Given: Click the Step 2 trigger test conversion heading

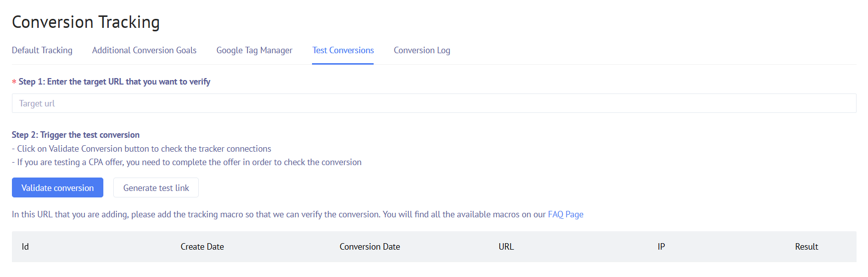Looking at the screenshot, I should 76,135.
